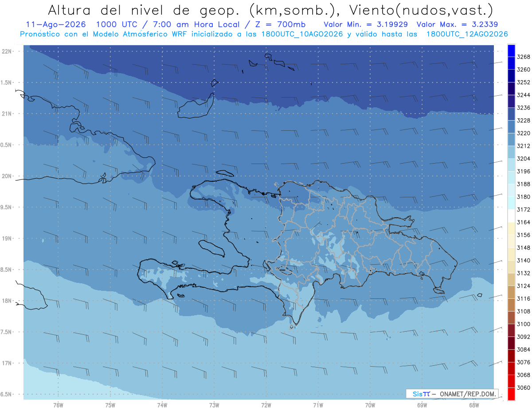Screen dimensions: 532x411
Task: Click the colorbar value 3228
Action: 524,121
